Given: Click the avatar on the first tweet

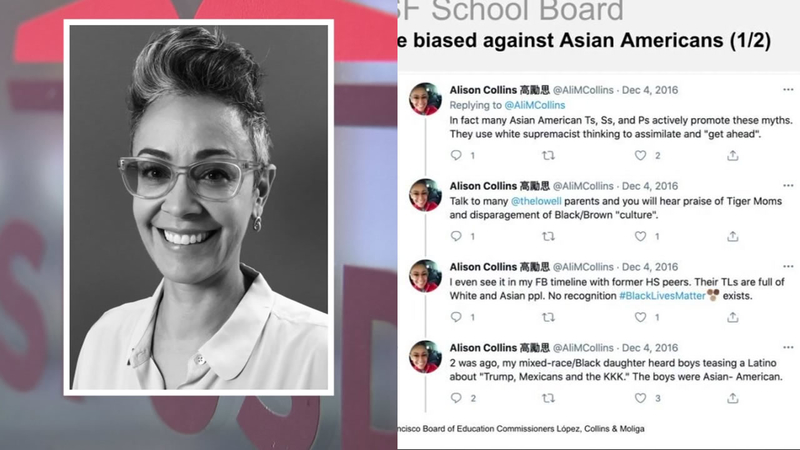Looking at the screenshot, I should [x=426, y=99].
